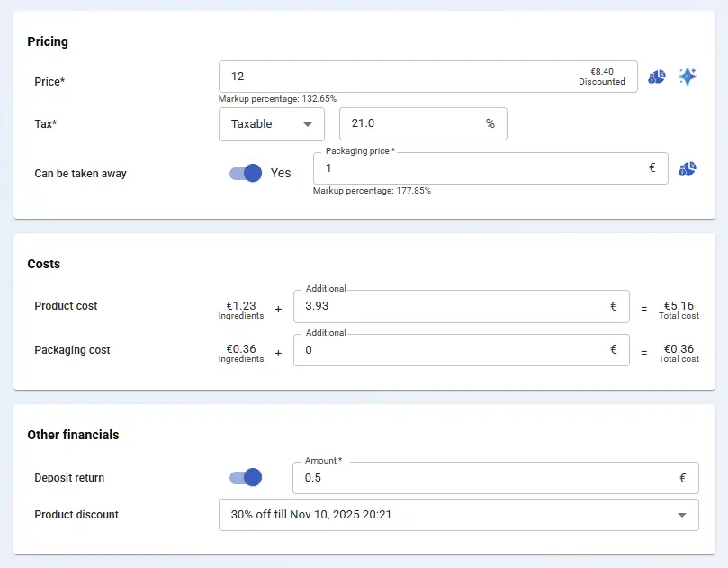Click the Markup percentage 132.65% text
This screenshot has width=728, height=568.
coord(277,98)
